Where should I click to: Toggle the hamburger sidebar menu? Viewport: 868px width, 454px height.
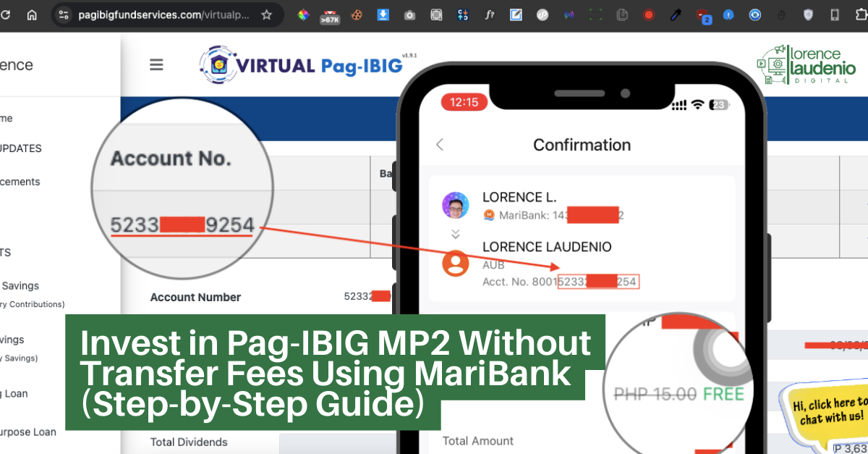[156, 64]
